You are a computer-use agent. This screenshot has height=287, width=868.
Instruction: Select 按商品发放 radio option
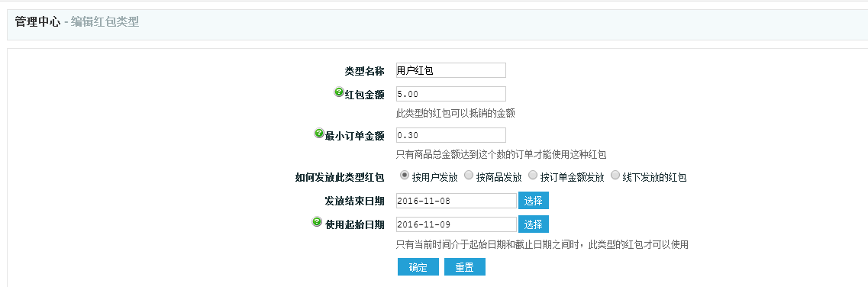click(x=469, y=176)
